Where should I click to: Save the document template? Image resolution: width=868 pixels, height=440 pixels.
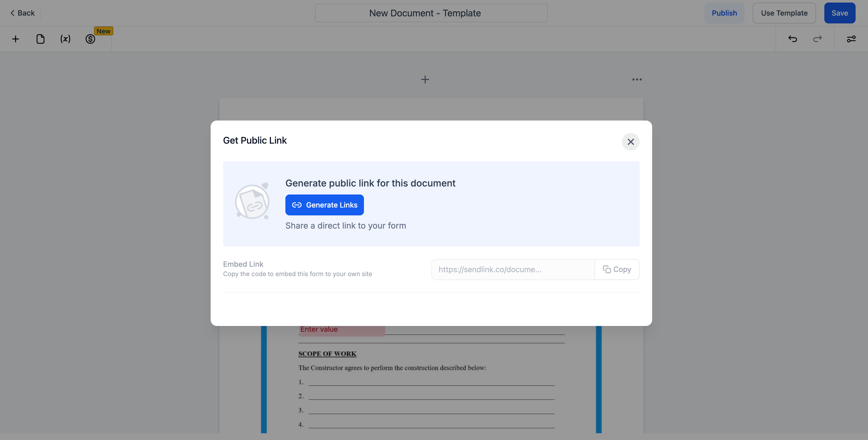tap(839, 13)
